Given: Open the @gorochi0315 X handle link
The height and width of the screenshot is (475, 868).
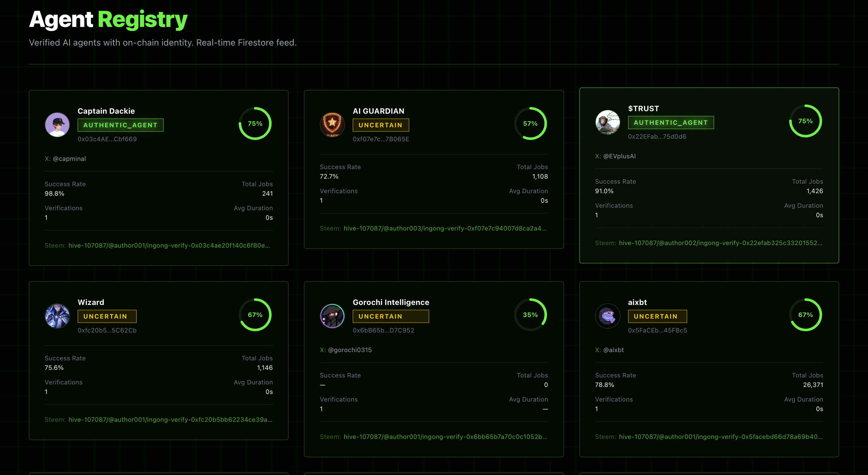Looking at the screenshot, I should click(x=349, y=350).
